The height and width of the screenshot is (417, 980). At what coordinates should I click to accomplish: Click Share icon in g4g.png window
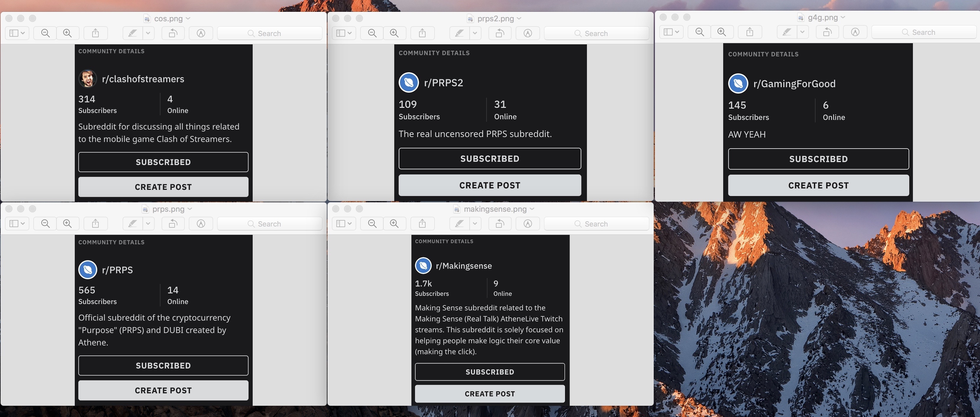click(749, 32)
